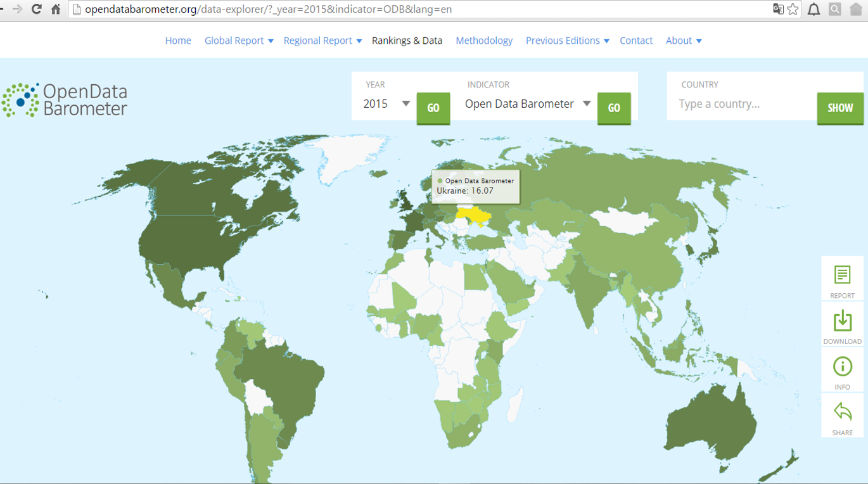Expand the Year 2015 dropdown

pos(387,104)
